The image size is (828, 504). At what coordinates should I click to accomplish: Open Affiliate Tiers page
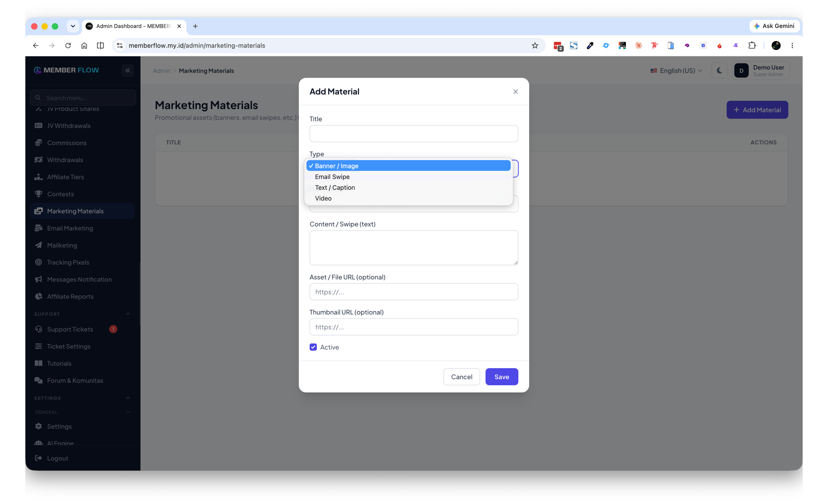click(82, 177)
